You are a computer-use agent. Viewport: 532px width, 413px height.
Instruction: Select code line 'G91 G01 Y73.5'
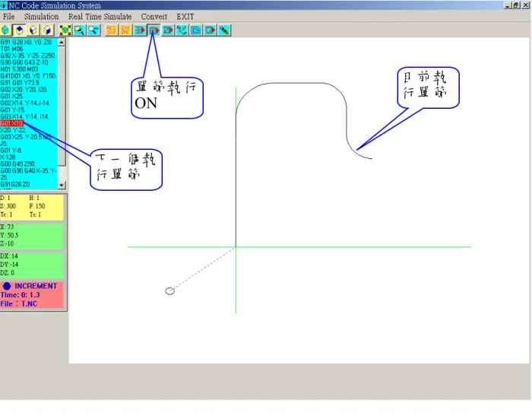pos(20,83)
